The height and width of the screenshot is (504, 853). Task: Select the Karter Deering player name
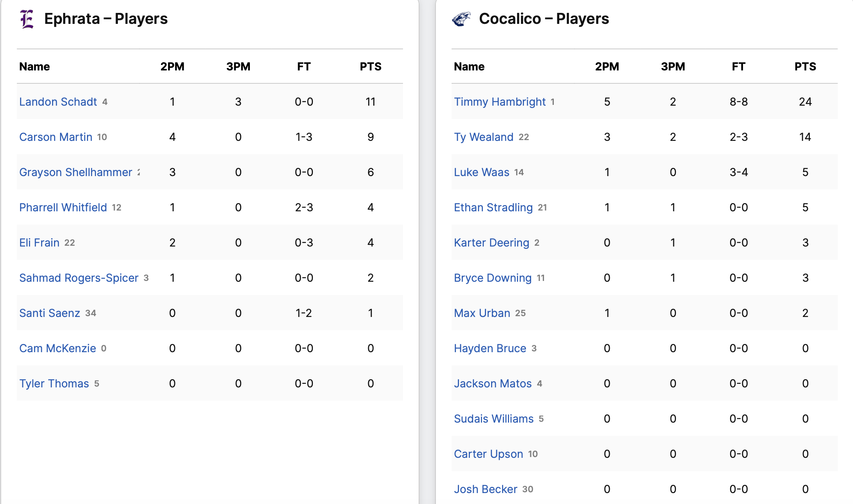click(492, 243)
